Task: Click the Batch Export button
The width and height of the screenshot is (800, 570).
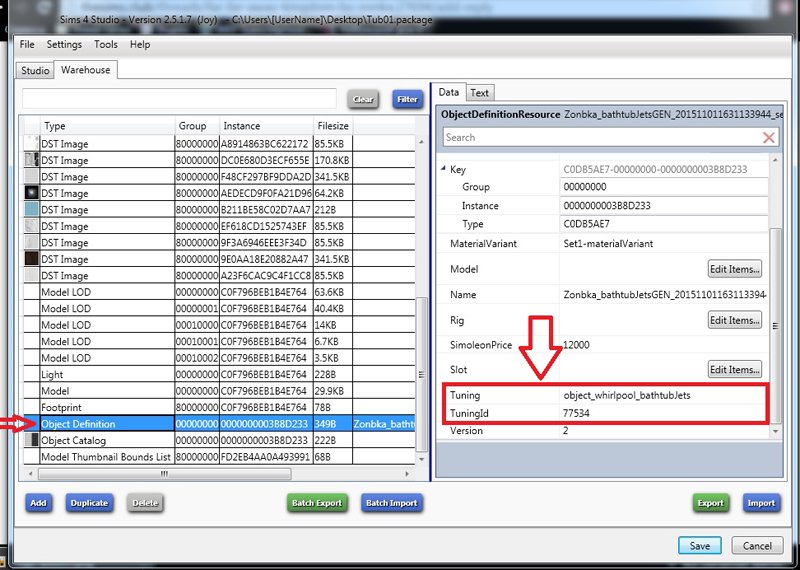Action: click(316, 503)
